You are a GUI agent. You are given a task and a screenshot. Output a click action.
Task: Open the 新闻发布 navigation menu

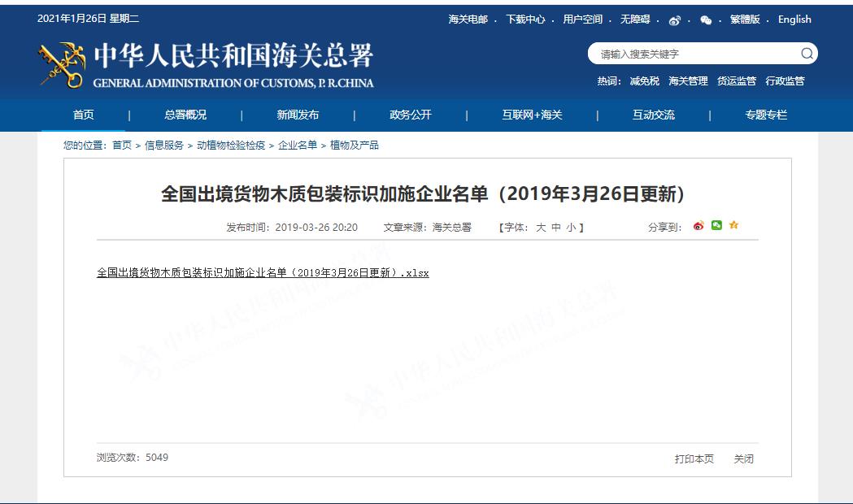pos(295,115)
